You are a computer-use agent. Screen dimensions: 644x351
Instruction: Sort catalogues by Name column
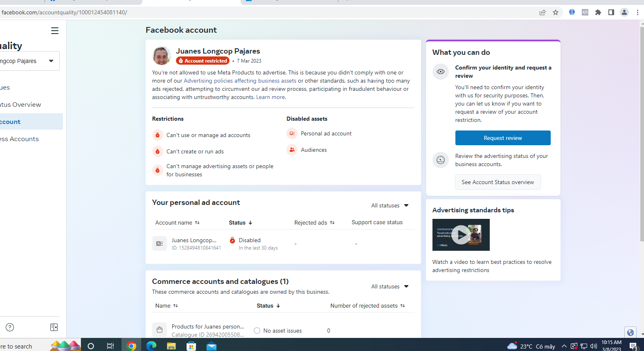coord(167,306)
